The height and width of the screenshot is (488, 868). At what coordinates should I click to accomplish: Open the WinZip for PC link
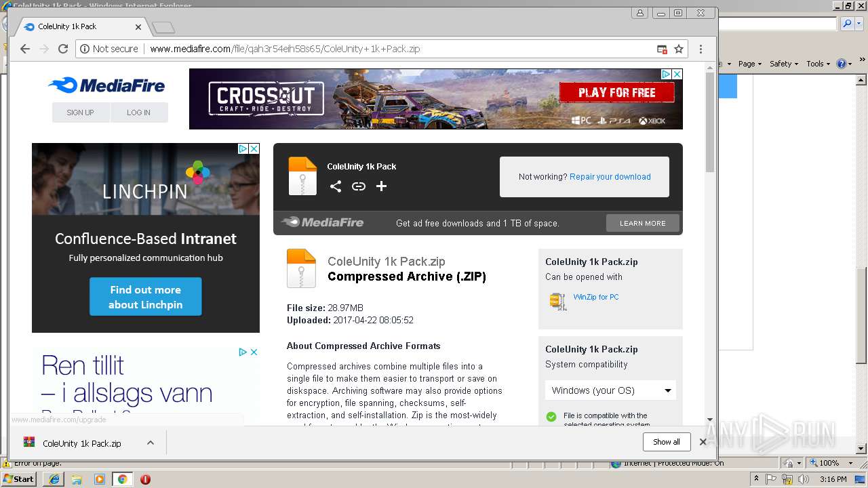tap(595, 297)
